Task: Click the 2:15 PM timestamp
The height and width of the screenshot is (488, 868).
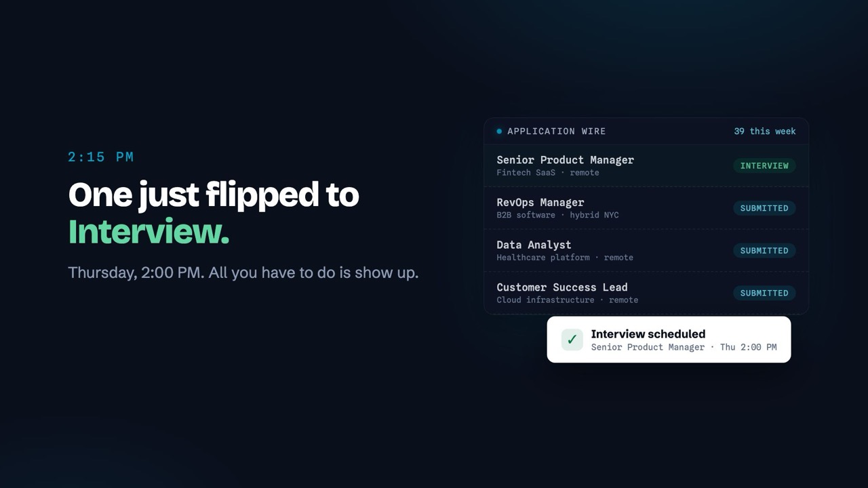Action: [101, 157]
